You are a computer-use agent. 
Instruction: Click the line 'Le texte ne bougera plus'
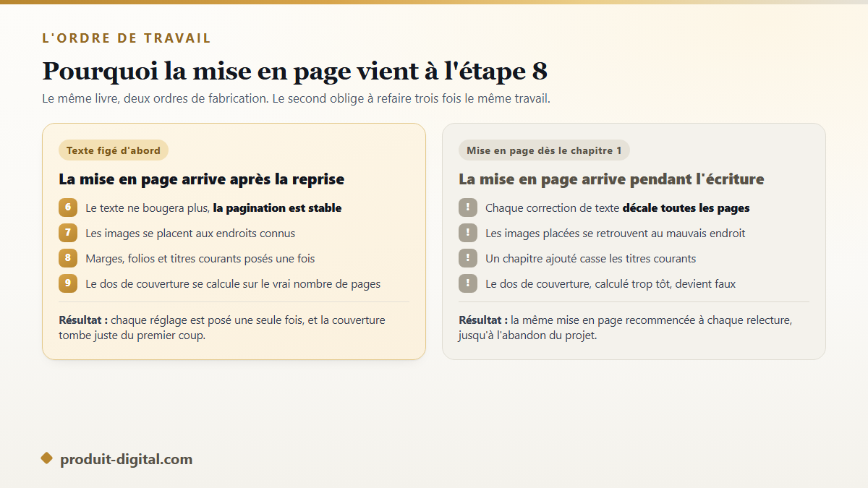(x=213, y=208)
